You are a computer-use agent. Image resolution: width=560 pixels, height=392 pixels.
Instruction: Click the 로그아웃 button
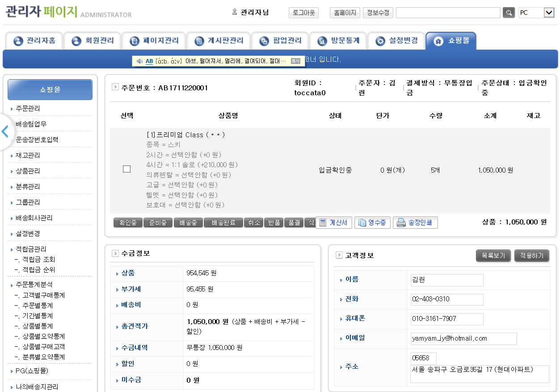(x=304, y=13)
